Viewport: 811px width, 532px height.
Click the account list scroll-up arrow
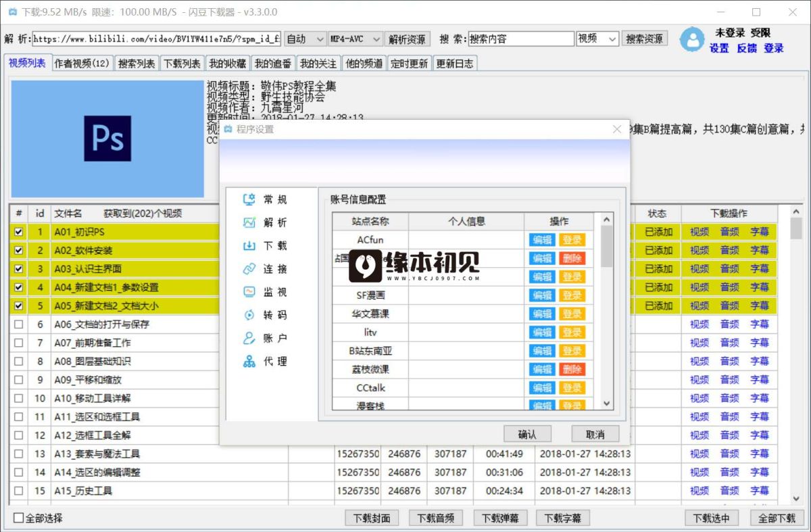(606, 219)
